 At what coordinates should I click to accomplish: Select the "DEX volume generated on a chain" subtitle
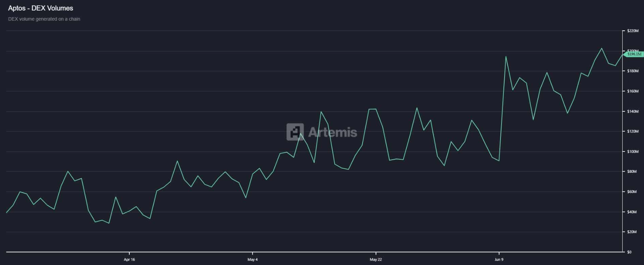point(44,19)
